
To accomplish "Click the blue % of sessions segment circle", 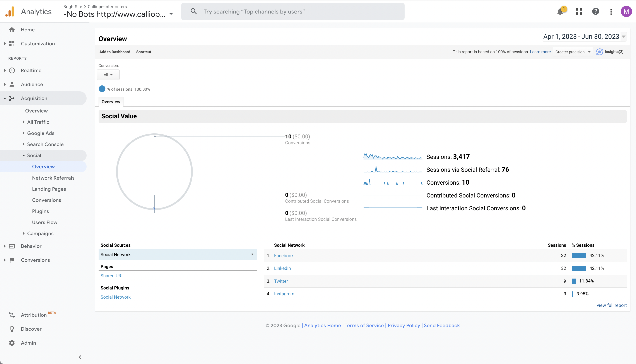I will (102, 89).
